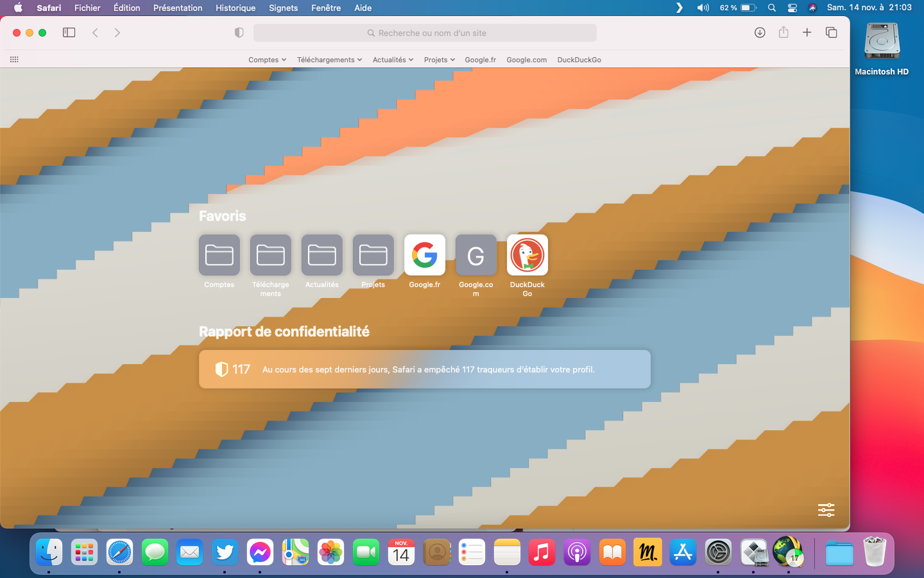Open the Google.fr tile under Favoris
The height and width of the screenshot is (578, 924).
(425, 255)
